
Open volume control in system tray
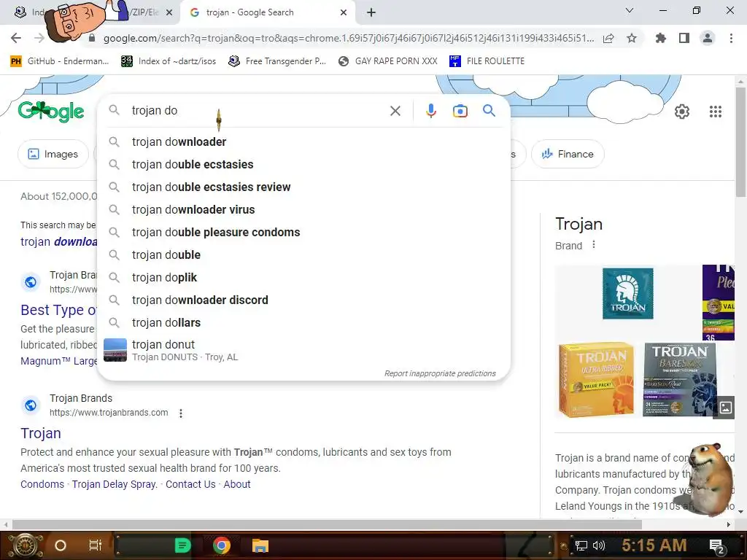598,545
